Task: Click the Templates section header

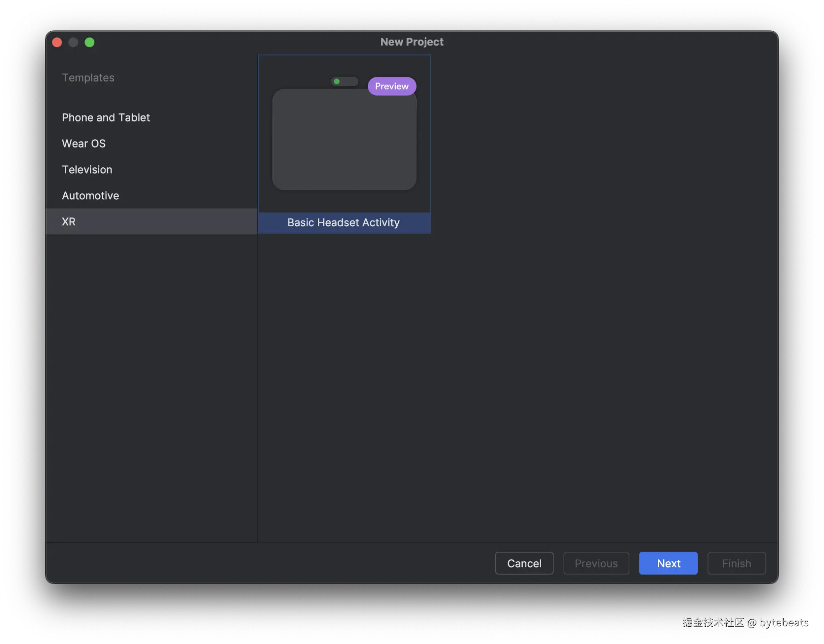Action: click(x=88, y=77)
